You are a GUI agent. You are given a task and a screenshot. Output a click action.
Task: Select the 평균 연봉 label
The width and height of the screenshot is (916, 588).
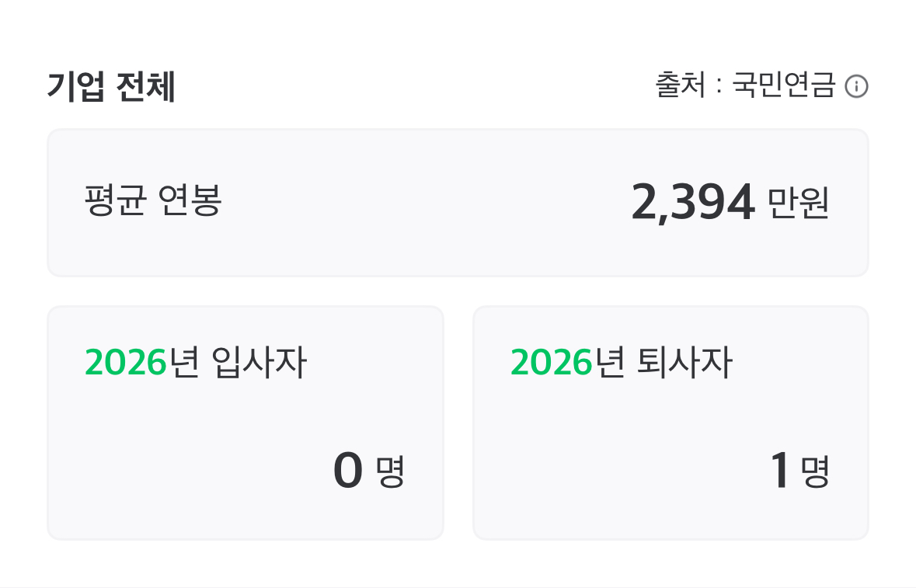(x=153, y=202)
